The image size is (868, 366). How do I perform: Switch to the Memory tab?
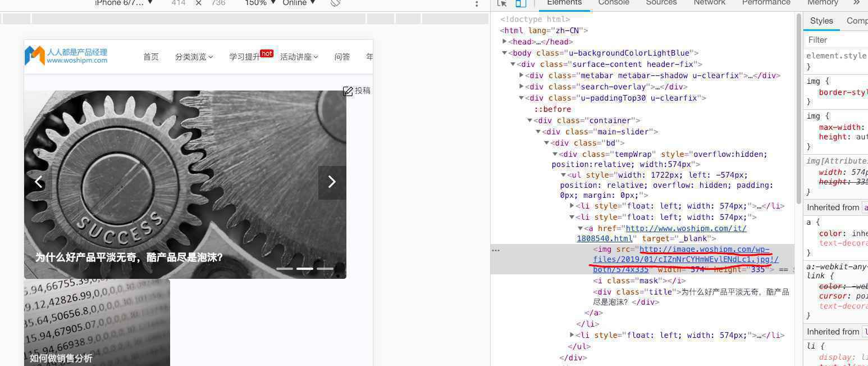click(823, 3)
